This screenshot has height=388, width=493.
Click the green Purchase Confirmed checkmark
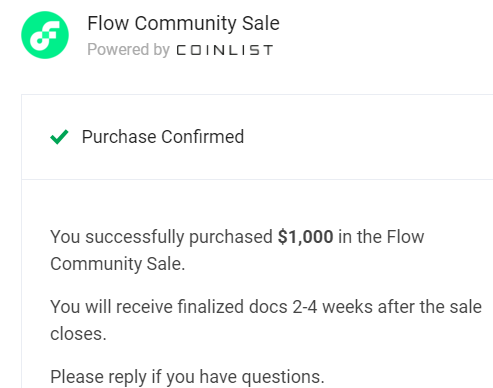[x=59, y=137]
